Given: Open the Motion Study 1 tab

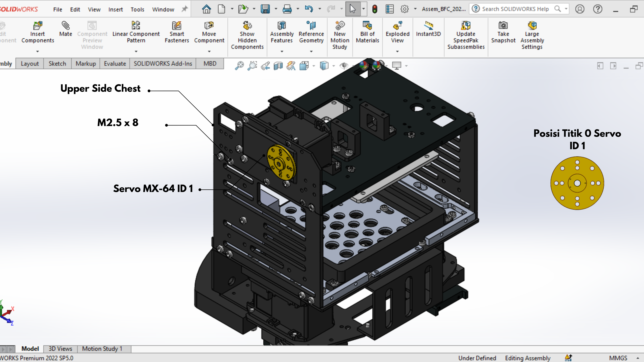Looking at the screenshot, I should pyautogui.click(x=102, y=349).
